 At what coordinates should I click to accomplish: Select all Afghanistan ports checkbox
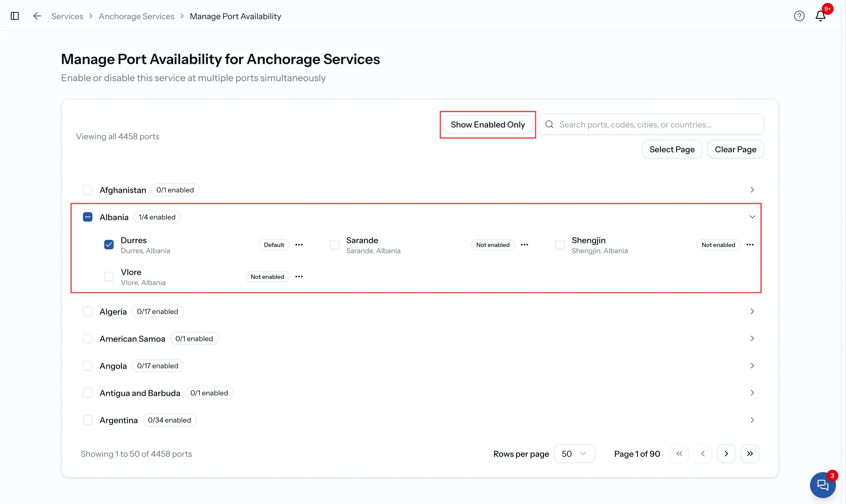click(88, 189)
